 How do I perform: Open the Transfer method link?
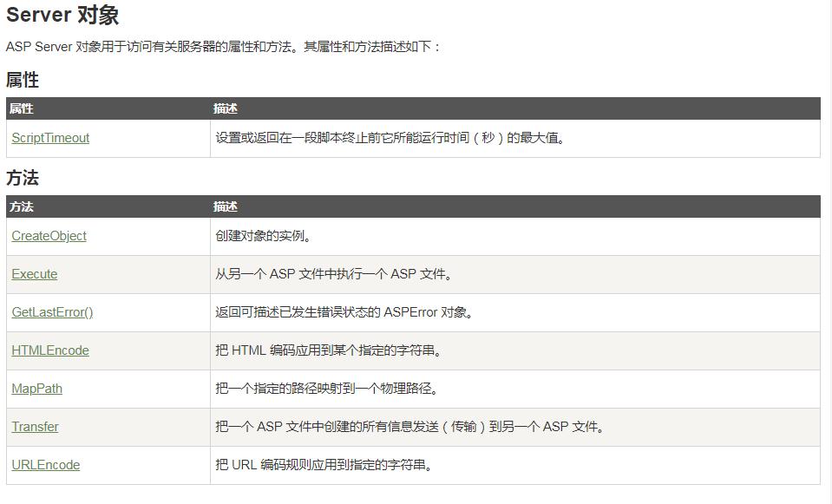click(x=35, y=427)
